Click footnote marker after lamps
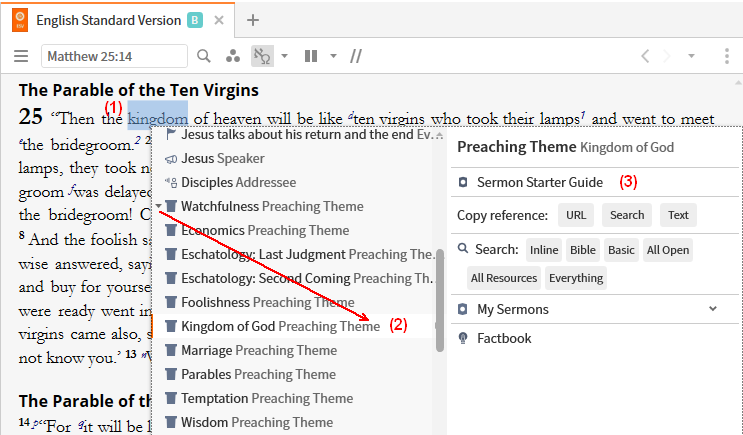The image size is (743, 435). [583, 114]
